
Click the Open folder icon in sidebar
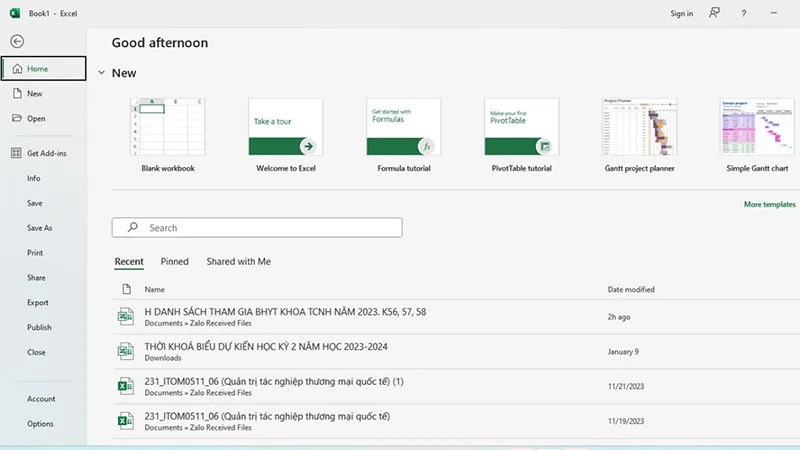[x=17, y=118]
